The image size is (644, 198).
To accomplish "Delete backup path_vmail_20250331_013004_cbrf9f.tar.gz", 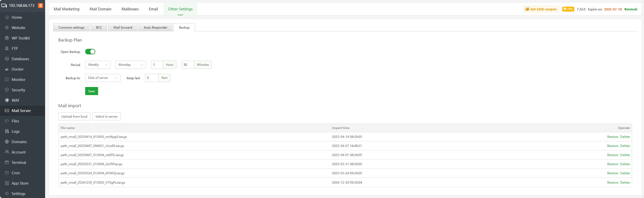I will [625, 164].
